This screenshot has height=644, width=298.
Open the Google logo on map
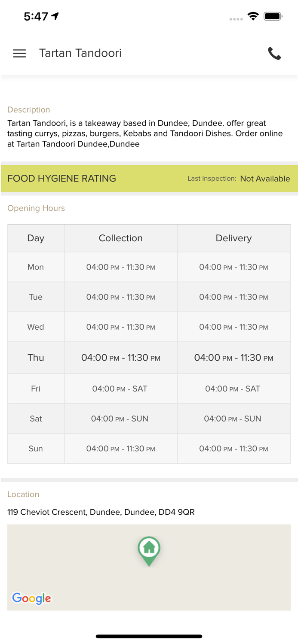[31, 598]
